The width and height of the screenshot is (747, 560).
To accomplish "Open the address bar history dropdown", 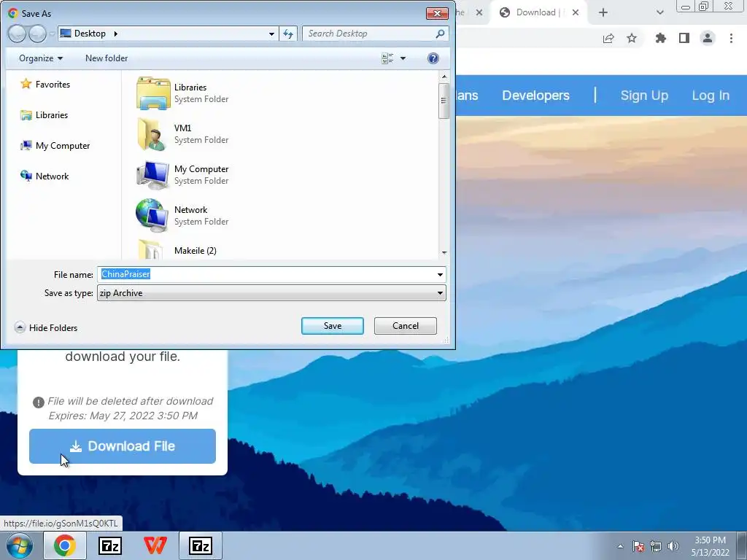I will (271, 34).
